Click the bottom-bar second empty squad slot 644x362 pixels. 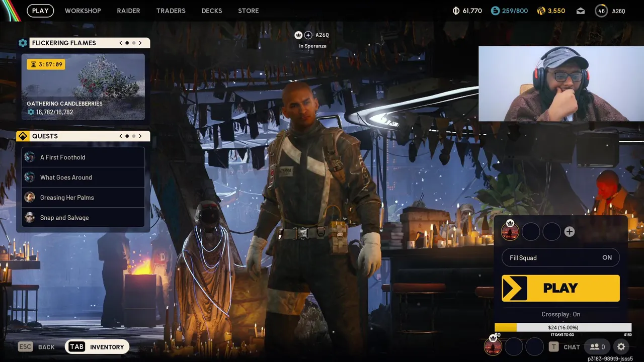514,347
